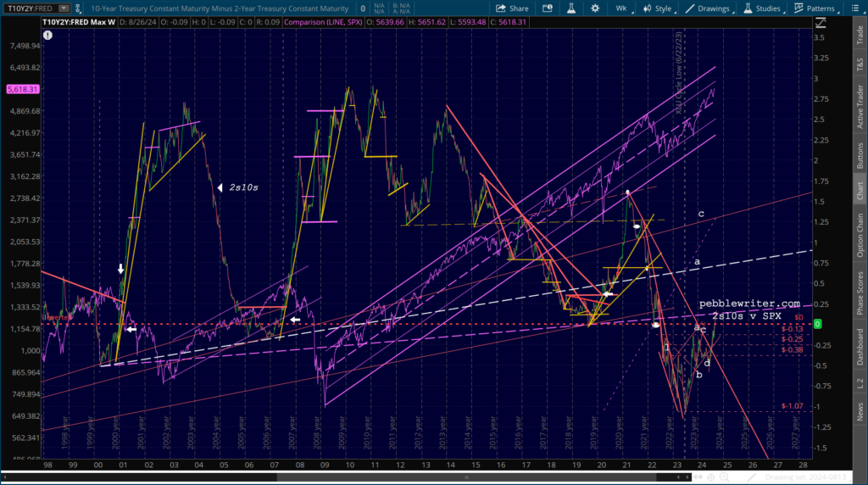
Task: Open the Drawing set 2024-0813 selector
Action: point(806,477)
